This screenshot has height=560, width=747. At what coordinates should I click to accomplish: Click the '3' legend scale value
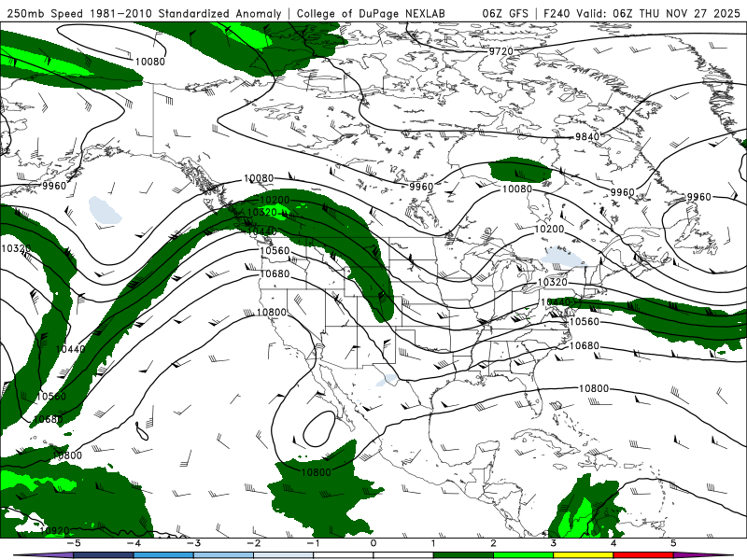pyautogui.click(x=553, y=543)
